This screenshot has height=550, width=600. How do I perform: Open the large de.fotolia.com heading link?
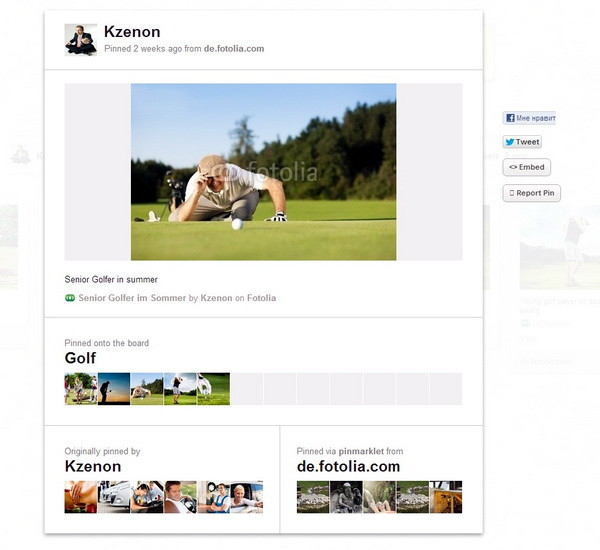coord(349,466)
